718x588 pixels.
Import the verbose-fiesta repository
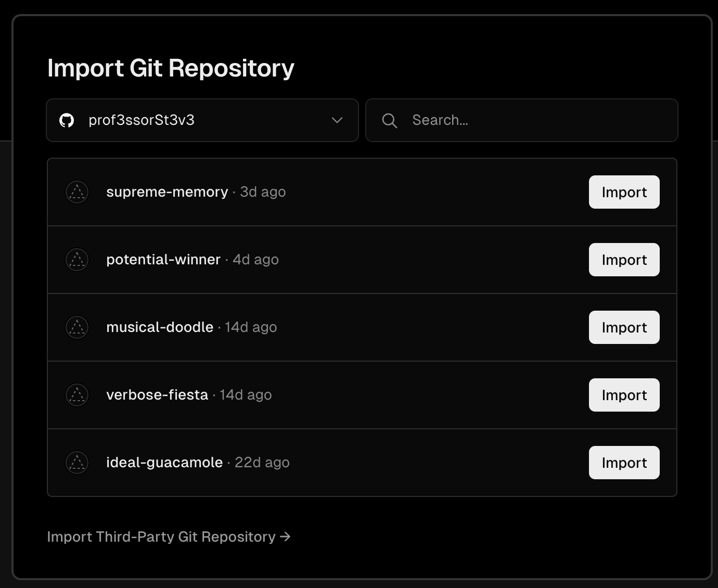pyautogui.click(x=624, y=395)
